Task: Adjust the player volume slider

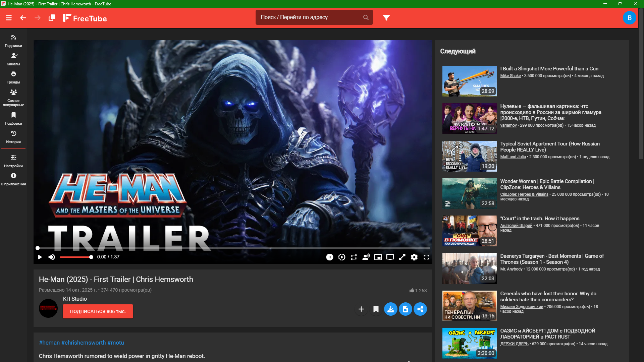Action: click(x=76, y=257)
